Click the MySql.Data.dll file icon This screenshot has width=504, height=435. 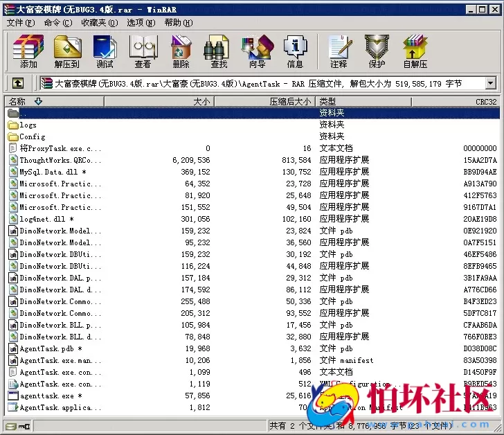(13, 172)
